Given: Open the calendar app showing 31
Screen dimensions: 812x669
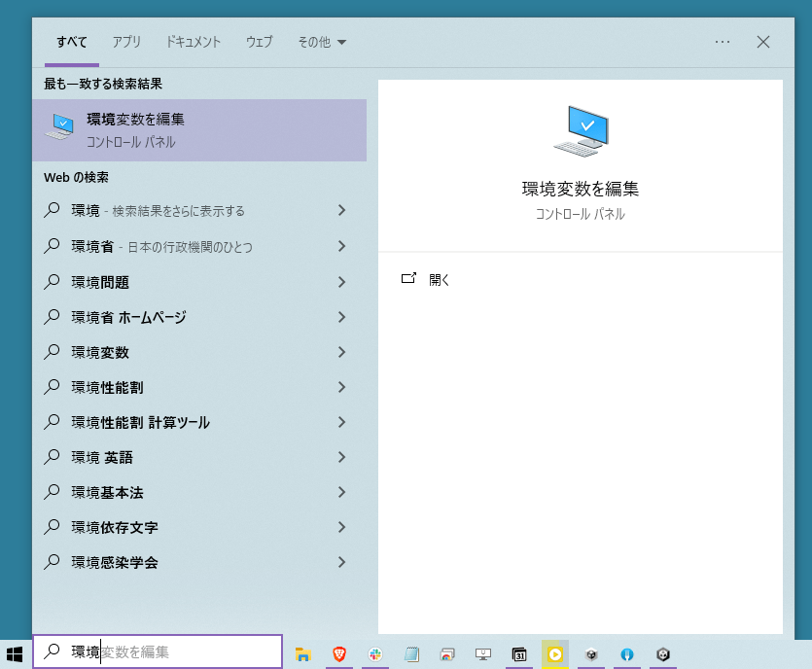Looking at the screenshot, I should tap(519, 654).
